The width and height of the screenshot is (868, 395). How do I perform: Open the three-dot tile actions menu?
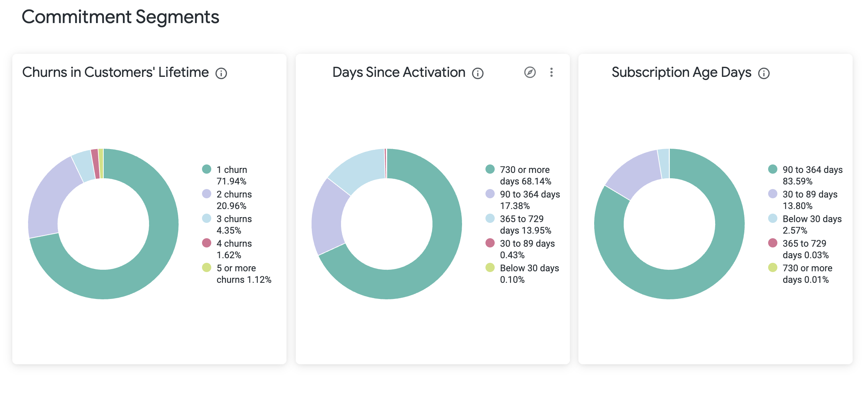[552, 72]
